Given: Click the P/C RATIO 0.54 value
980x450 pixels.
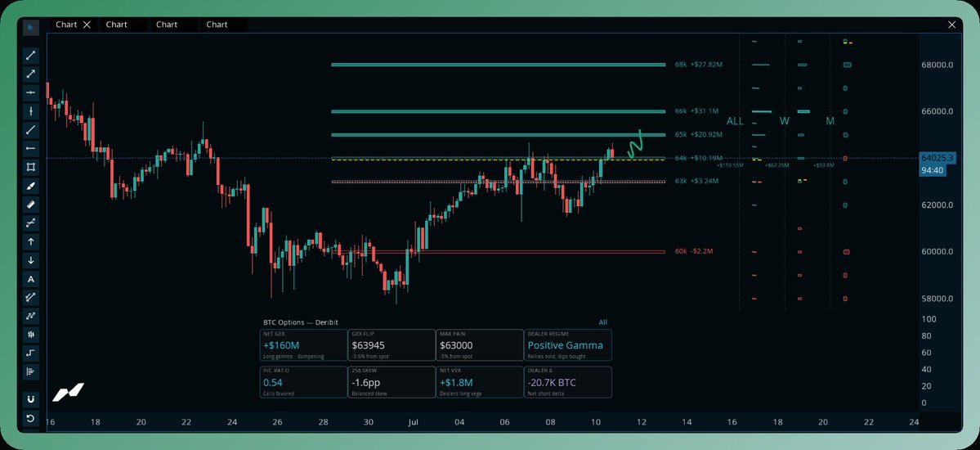Looking at the screenshot, I should click(272, 382).
